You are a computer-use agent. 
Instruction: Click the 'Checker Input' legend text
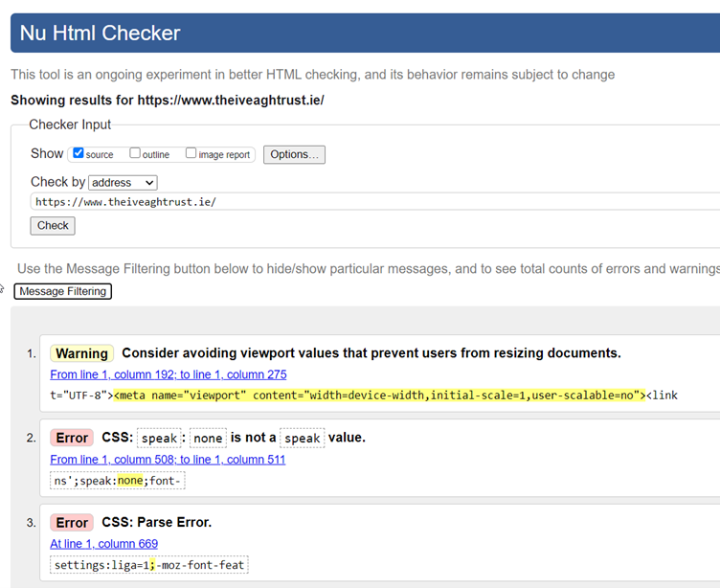pyautogui.click(x=70, y=124)
